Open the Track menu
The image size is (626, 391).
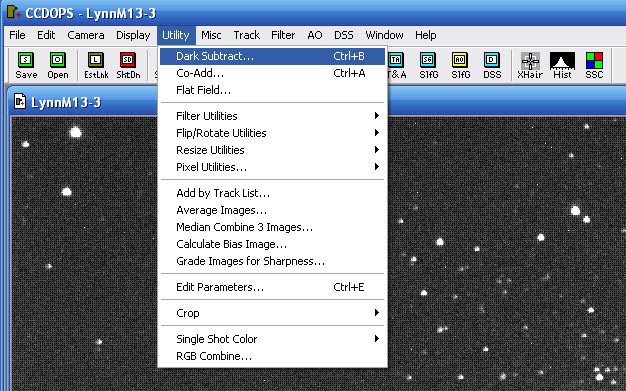(x=247, y=35)
